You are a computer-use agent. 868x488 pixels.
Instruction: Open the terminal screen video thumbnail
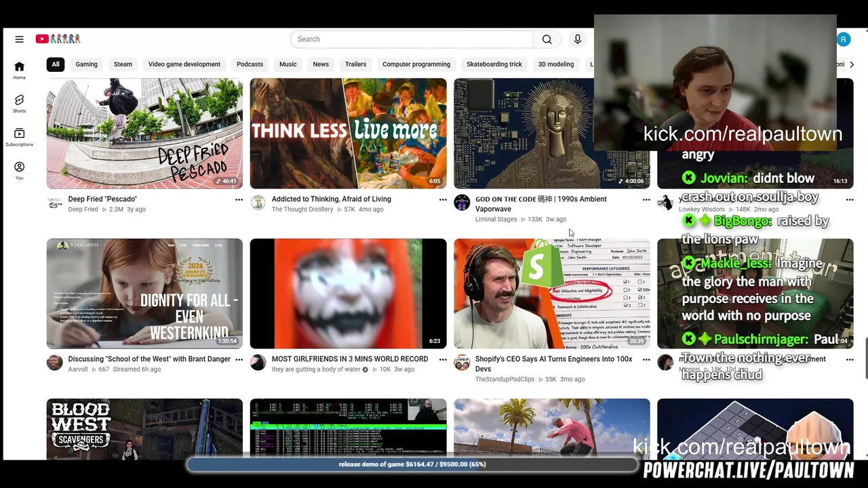coord(349,429)
